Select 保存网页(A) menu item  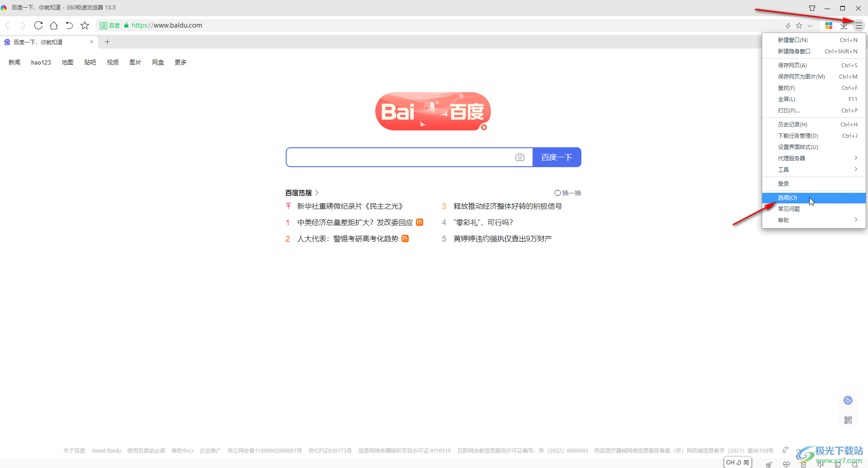click(x=814, y=65)
